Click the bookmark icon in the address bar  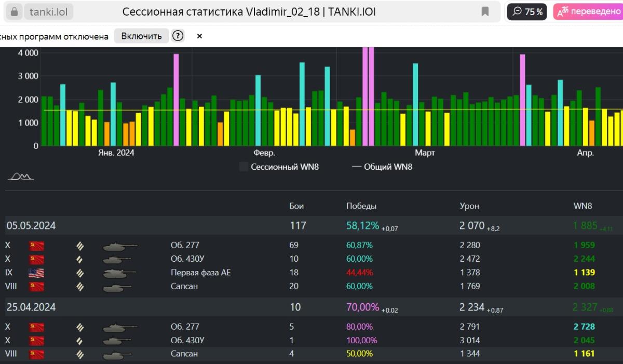pos(485,11)
